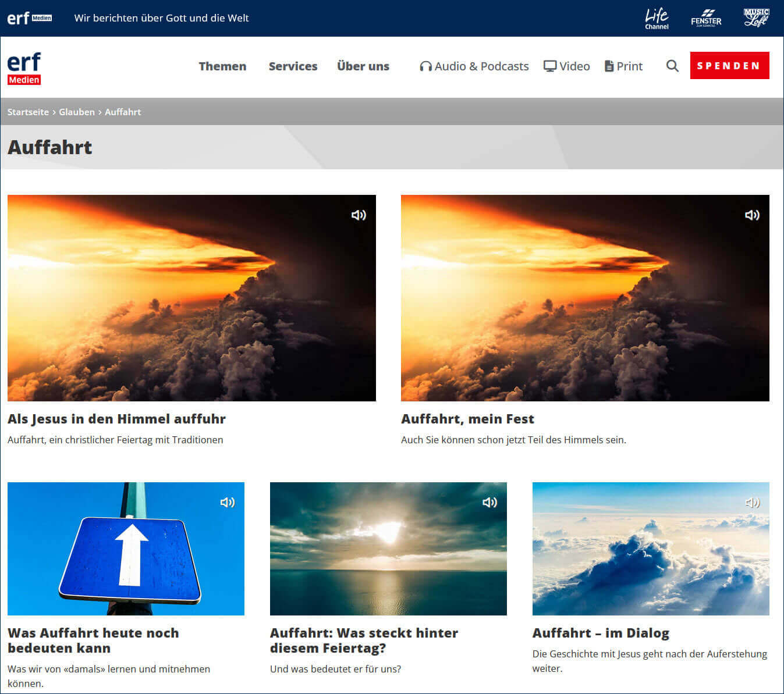
Task: Click audio icon on 'Als Jesus in den Himmel auffuhr' image
Action: [359, 215]
